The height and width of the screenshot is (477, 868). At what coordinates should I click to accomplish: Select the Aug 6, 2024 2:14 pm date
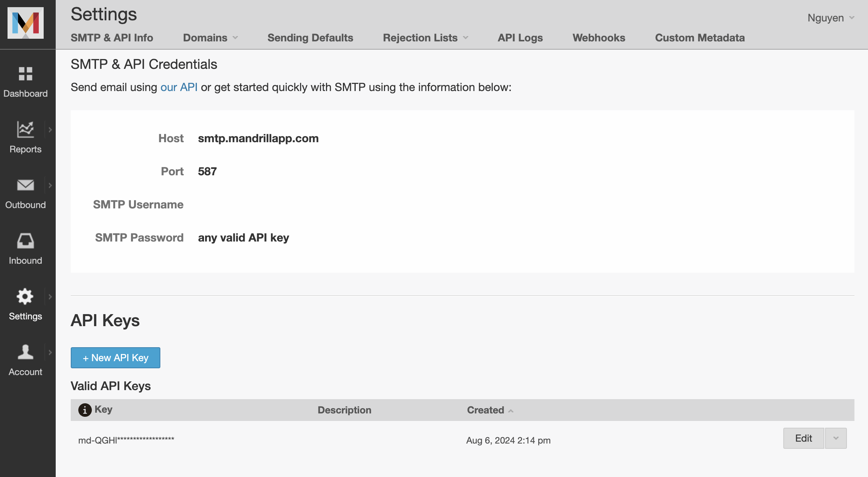tap(508, 440)
